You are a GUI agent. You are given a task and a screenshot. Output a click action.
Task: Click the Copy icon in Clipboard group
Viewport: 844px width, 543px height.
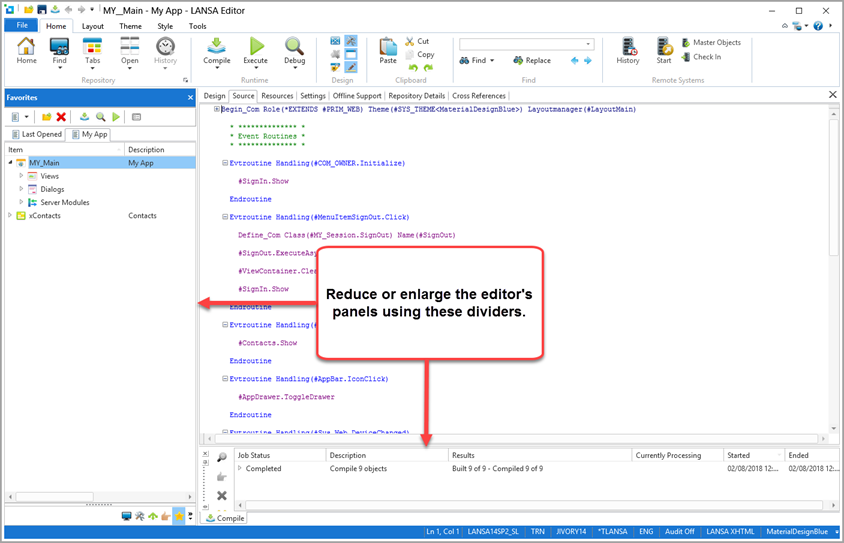(x=410, y=54)
